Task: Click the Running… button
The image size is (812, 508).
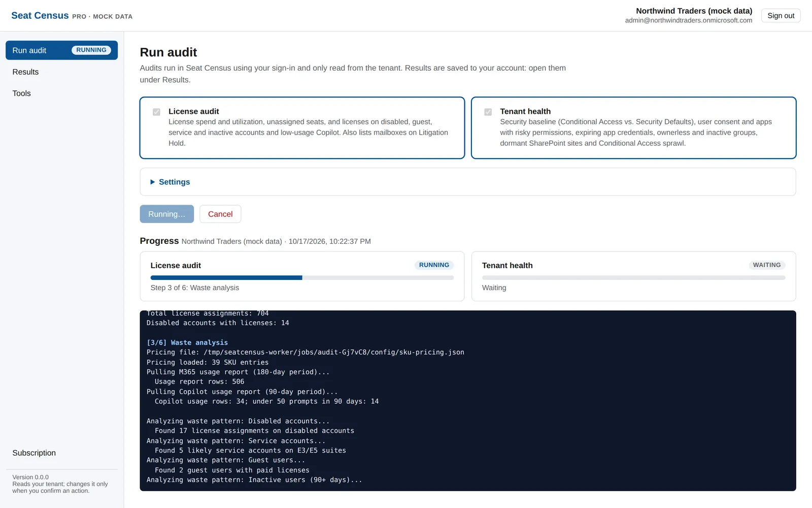Action: point(166,214)
